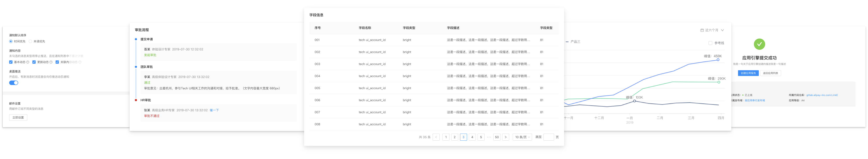The image size is (868, 159).
Task: Select the table row numbered 001
Action: (434, 40)
